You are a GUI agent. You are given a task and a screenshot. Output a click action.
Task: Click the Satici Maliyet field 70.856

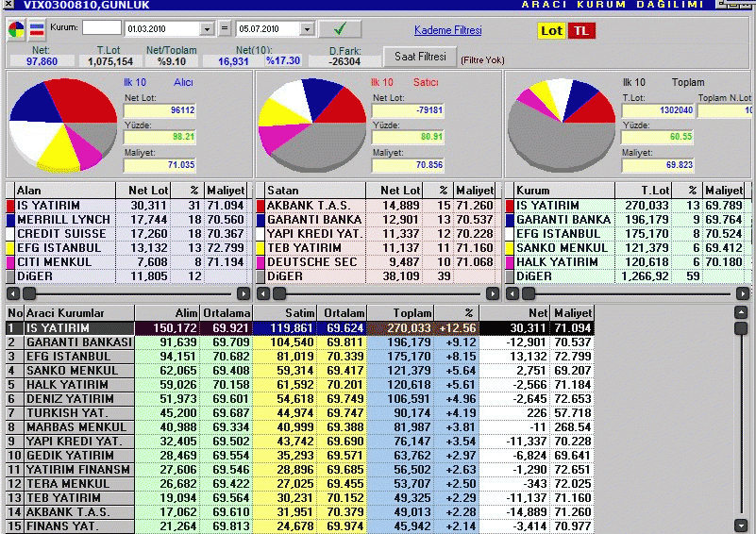(x=408, y=165)
